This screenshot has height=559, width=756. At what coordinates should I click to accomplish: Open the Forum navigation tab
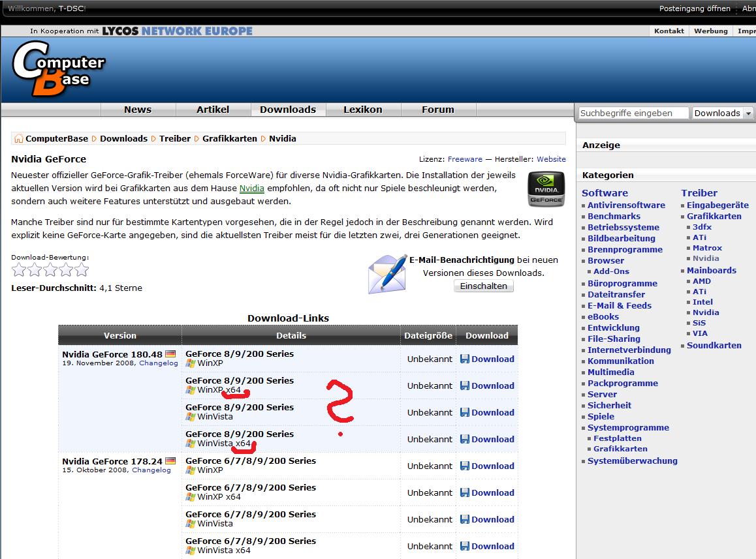coord(438,110)
